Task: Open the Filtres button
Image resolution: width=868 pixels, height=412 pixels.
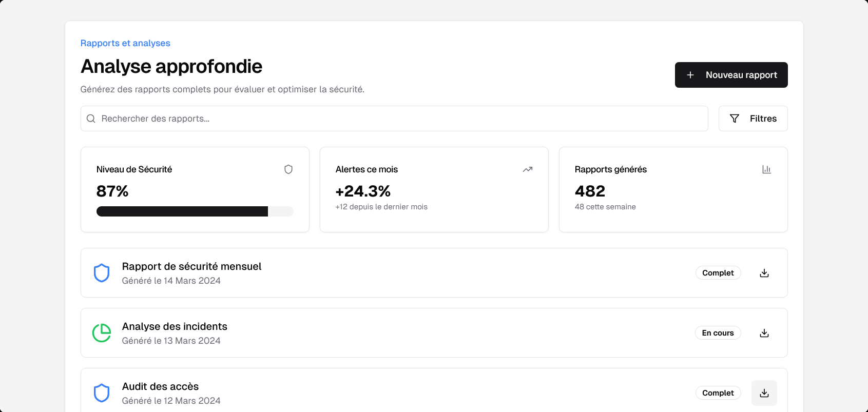Action: (x=753, y=119)
